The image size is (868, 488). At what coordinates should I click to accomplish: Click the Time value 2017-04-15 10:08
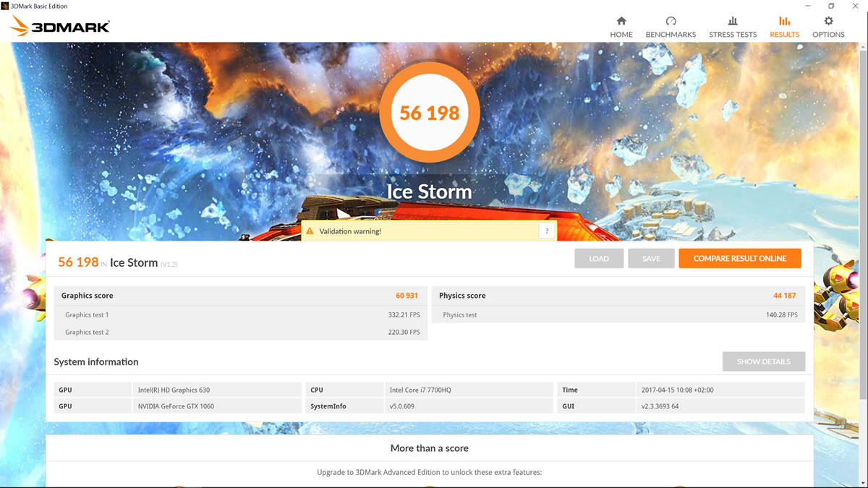678,390
